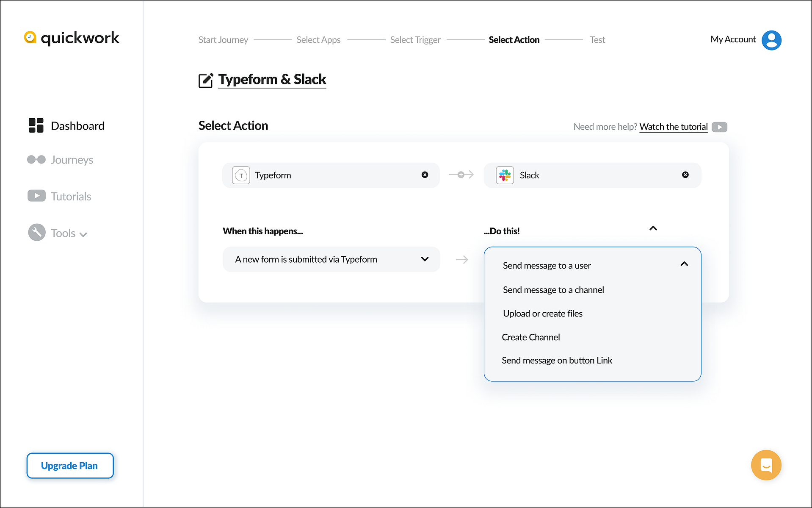Remove Slack with its X icon

(x=685, y=175)
